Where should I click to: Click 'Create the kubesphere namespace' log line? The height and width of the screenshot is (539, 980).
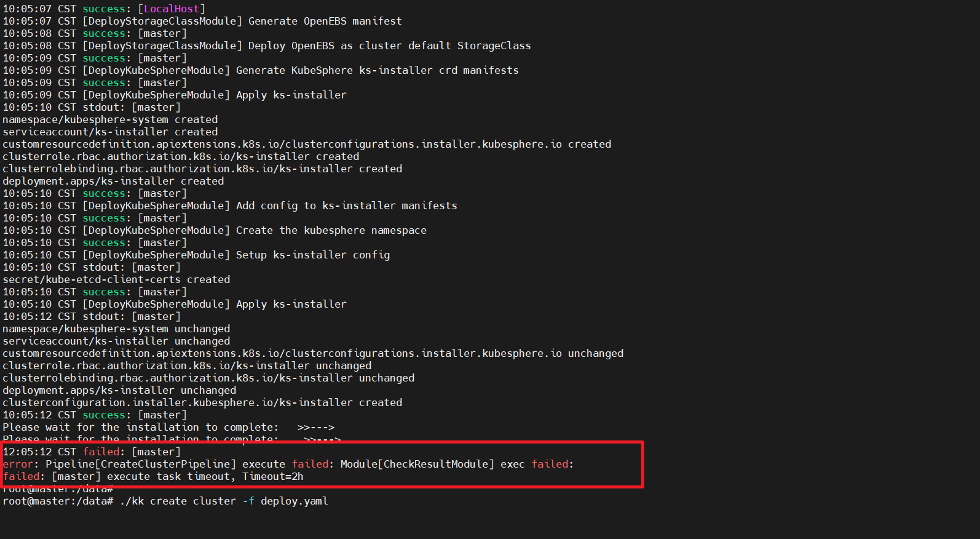tap(215, 230)
